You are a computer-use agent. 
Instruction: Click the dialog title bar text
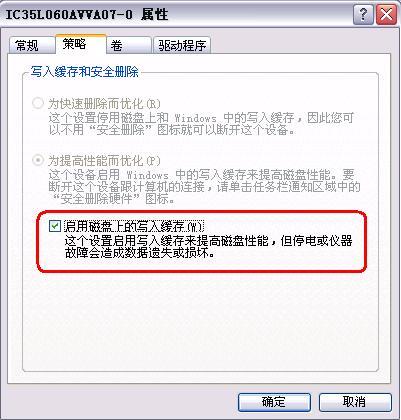(x=86, y=15)
